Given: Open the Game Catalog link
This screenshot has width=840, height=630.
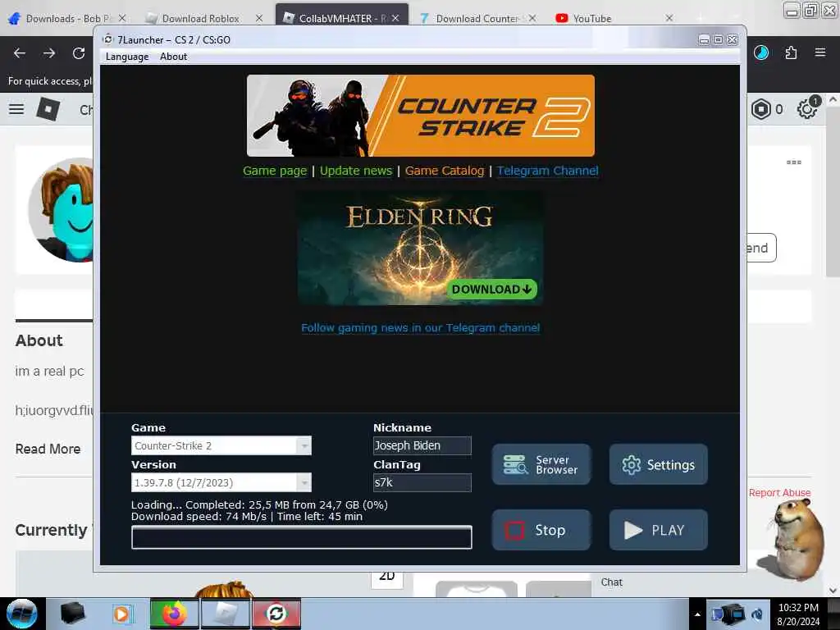Looking at the screenshot, I should [x=444, y=171].
